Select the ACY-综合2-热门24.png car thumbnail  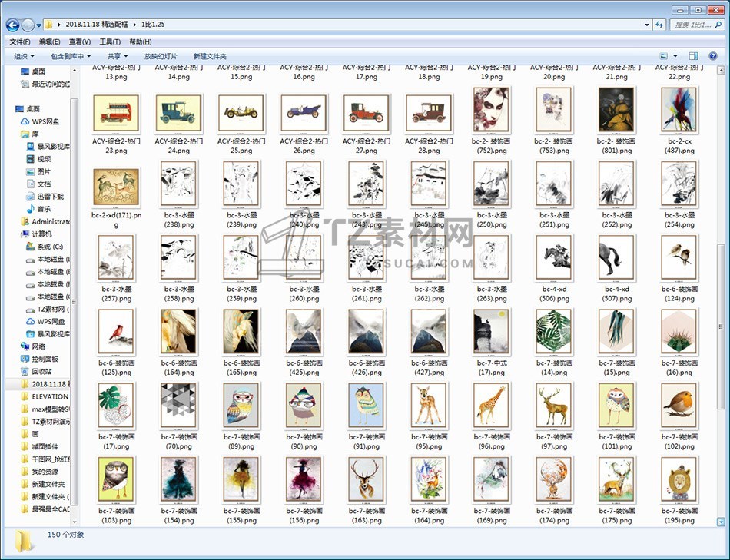click(179, 113)
